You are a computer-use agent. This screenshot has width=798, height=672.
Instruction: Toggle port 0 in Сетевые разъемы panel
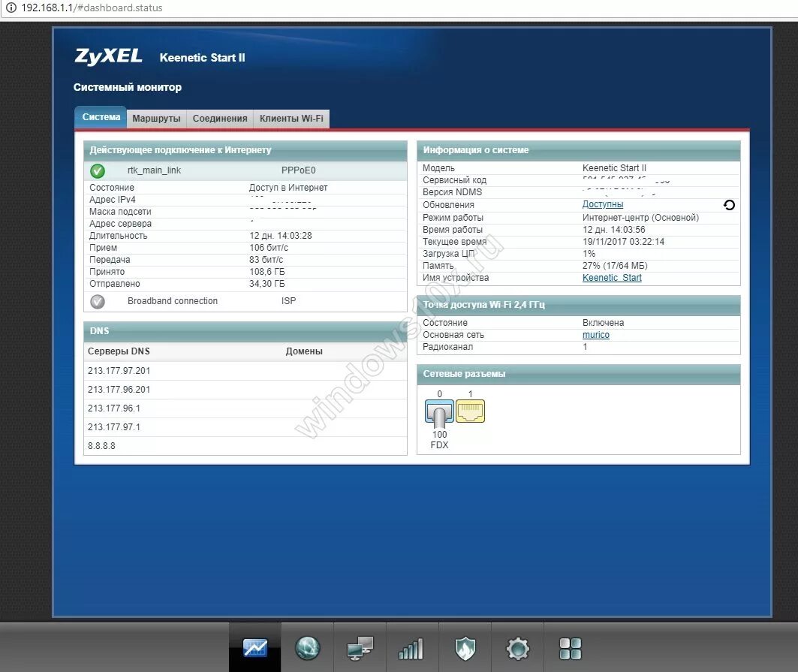click(439, 411)
